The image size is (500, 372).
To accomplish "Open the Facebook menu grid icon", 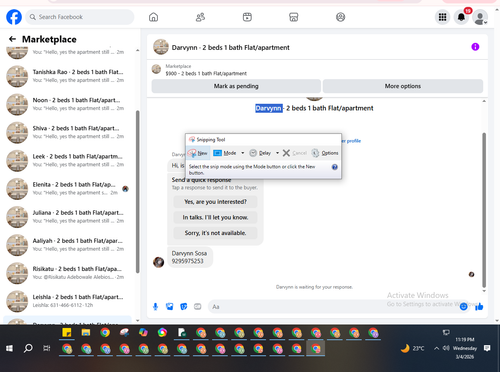I will coord(442,17).
